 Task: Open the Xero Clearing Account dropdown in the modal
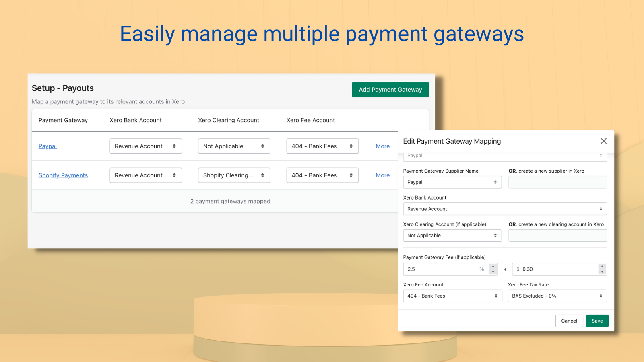(x=452, y=235)
